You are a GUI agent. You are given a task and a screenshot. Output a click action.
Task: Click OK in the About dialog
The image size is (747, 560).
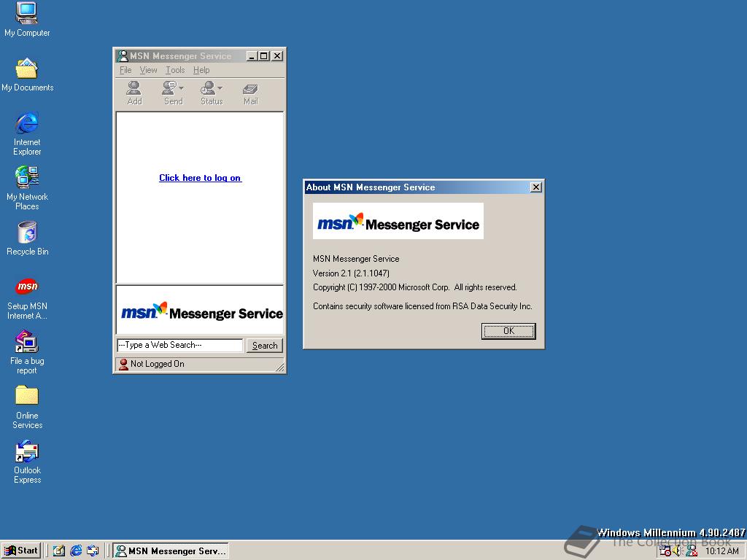[508, 331]
